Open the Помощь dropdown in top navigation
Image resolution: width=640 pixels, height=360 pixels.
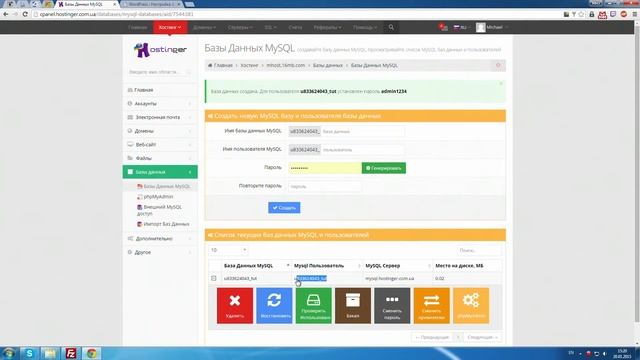pos(365,27)
